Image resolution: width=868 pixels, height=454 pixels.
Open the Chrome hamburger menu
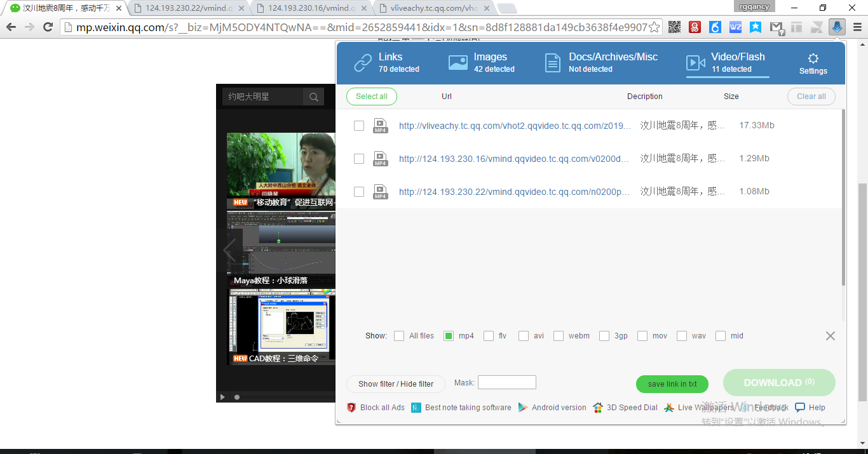(x=857, y=27)
